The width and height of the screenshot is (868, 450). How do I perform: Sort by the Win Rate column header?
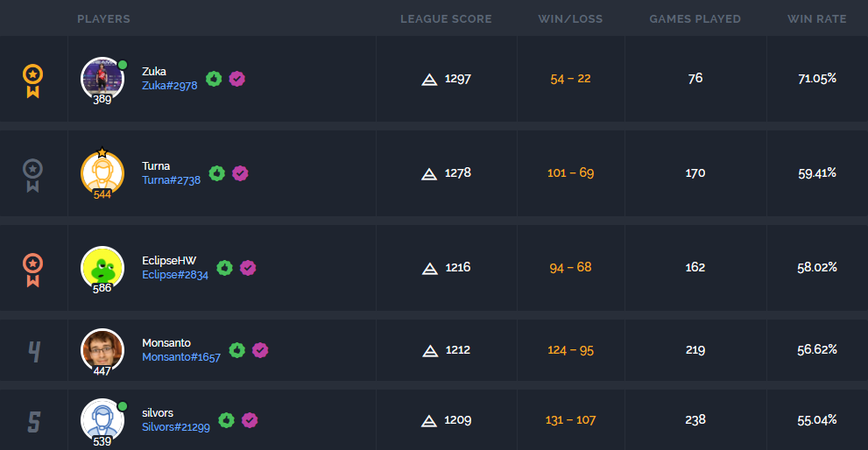816,18
